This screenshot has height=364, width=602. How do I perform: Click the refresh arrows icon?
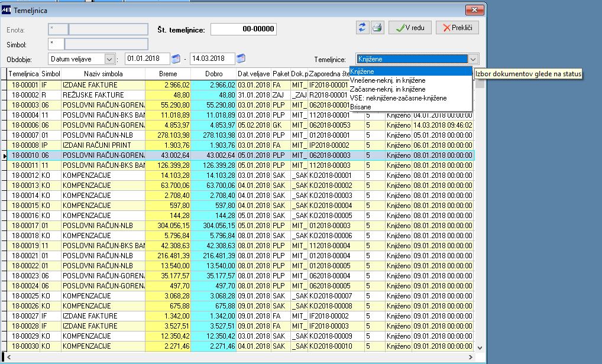click(362, 28)
